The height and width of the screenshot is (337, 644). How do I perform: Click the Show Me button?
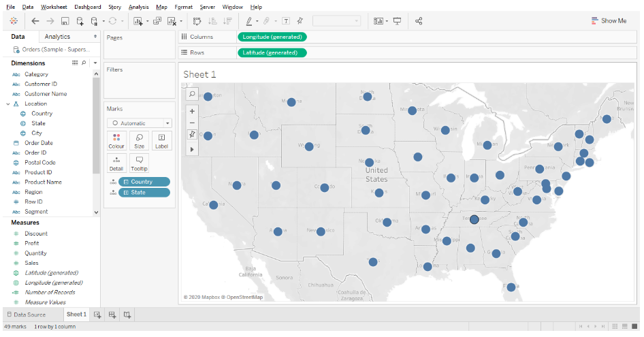[609, 21]
